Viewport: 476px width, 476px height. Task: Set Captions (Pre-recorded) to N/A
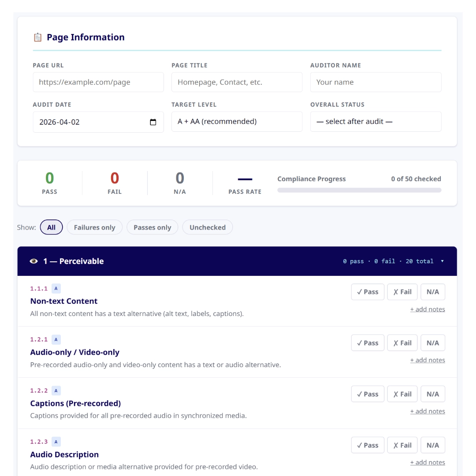pos(432,394)
